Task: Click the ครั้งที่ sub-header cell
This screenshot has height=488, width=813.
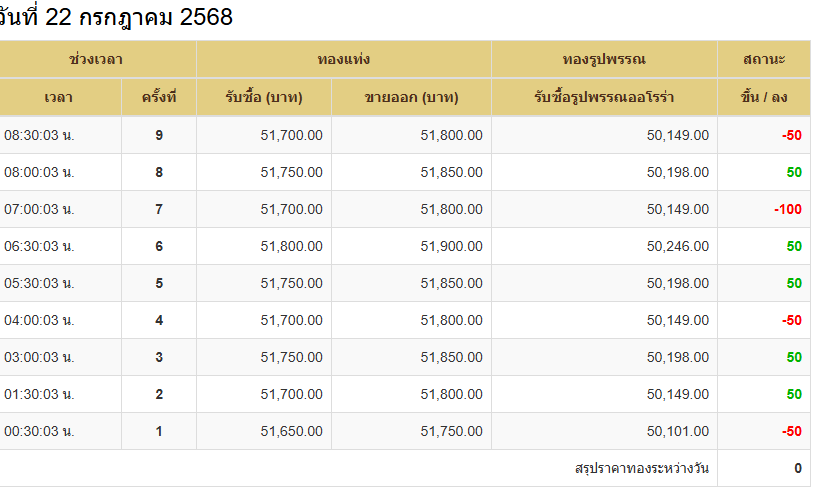Action: pos(159,97)
